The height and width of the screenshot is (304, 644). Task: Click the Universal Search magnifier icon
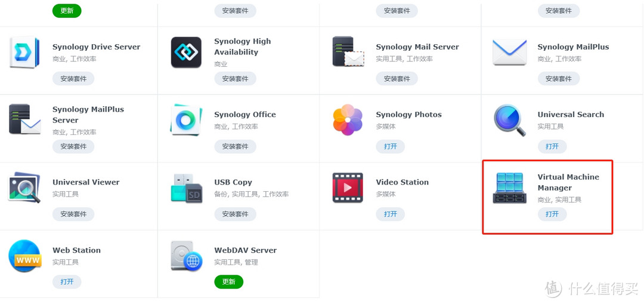click(x=510, y=120)
